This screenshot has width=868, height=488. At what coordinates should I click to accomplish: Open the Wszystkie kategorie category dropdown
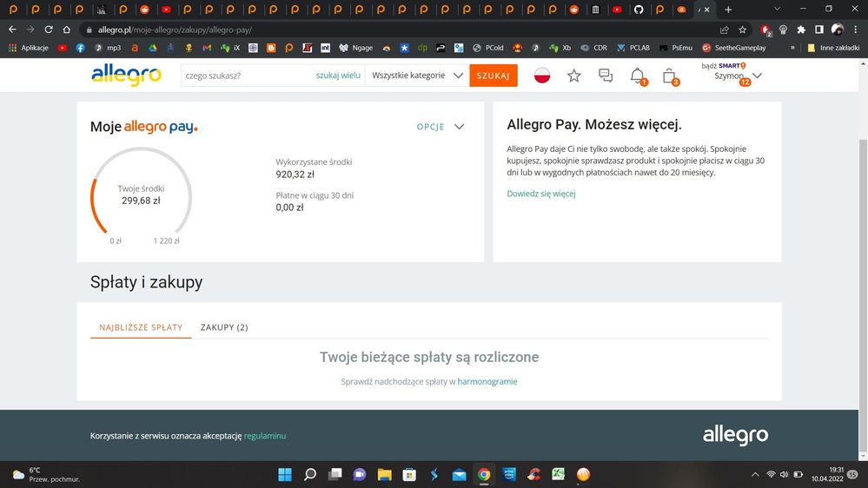[417, 76]
